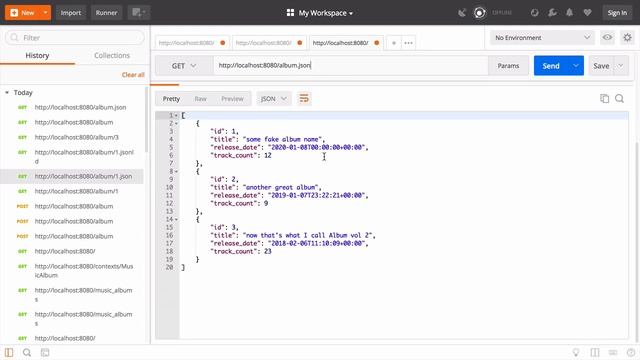Open notifications bell icon
This screenshot has width=640, height=360.
coord(569,13)
